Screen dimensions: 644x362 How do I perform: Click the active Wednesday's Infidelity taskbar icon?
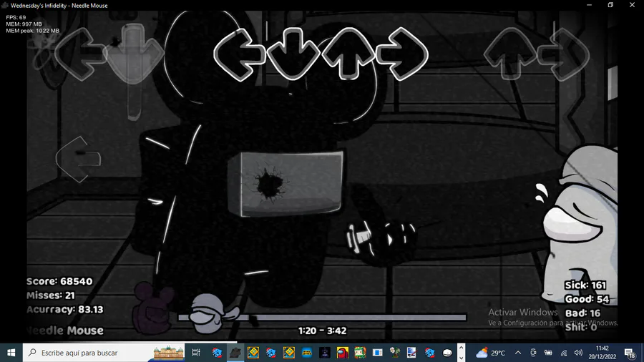coord(235,353)
